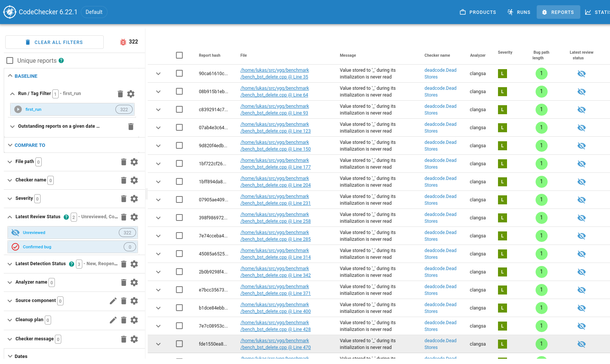Check the box for report 90ca61610c
The width and height of the screenshot is (610, 364).
point(179,73)
